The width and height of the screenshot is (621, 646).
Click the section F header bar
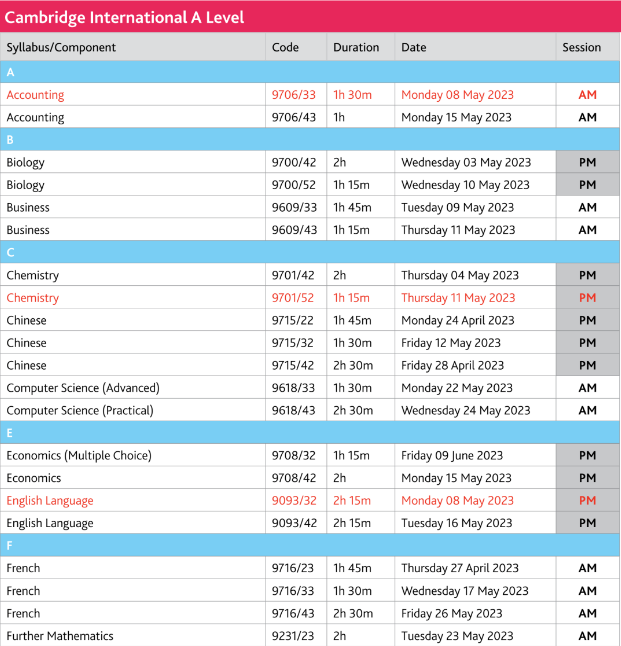point(310,545)
